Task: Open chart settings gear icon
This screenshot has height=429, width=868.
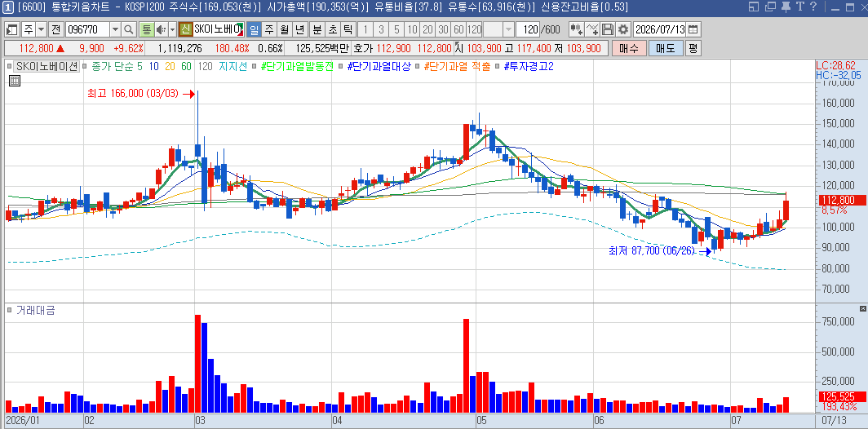Action: (623, 29)
